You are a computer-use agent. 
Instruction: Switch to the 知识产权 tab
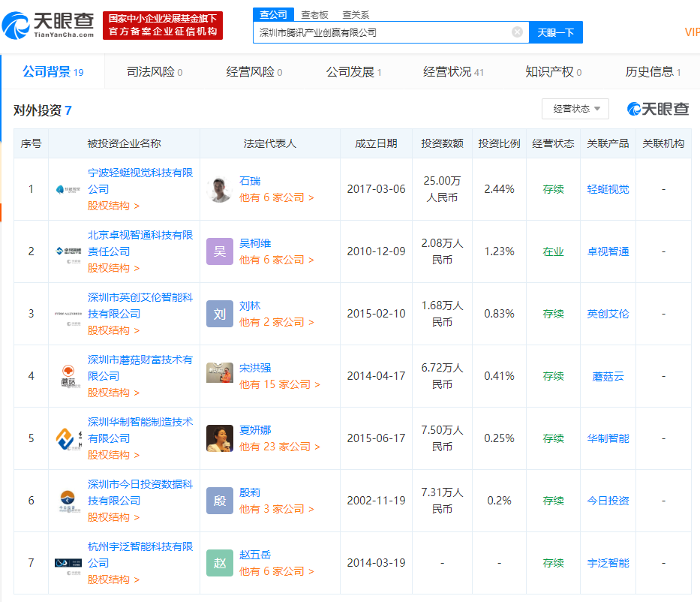tap(553, 72)
